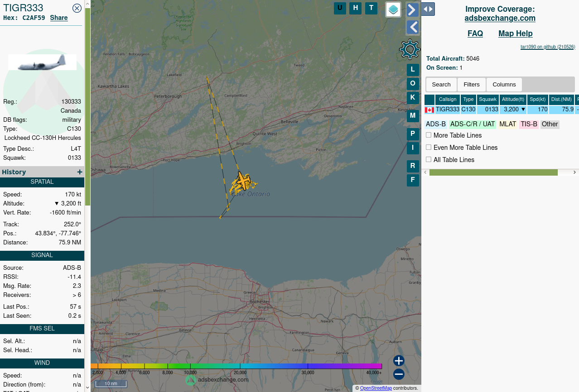
Task: Toggle sidebar layout double-arrow button
Action: 428,9
